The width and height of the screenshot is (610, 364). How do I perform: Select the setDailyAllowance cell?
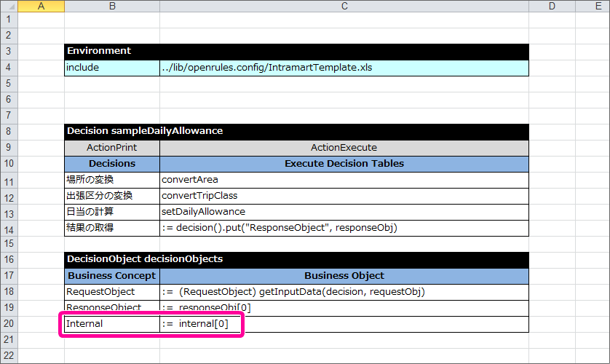coord(344,212)
